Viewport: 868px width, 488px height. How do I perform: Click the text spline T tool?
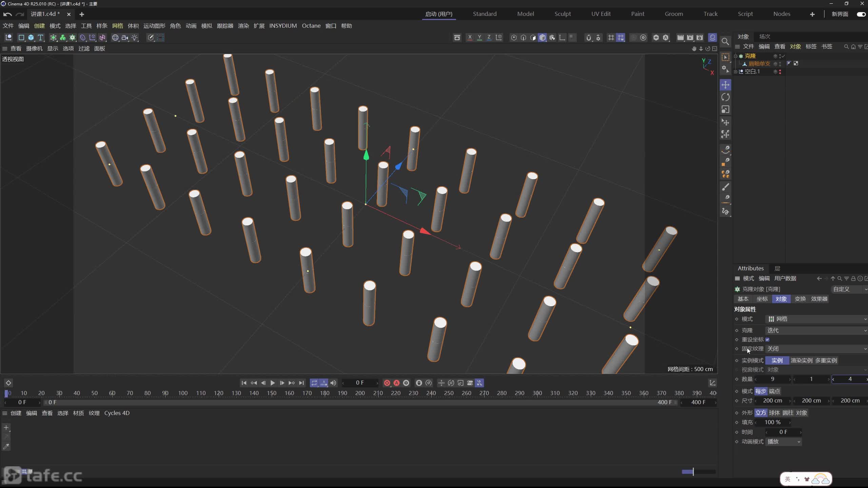click(x=40, y=37)
